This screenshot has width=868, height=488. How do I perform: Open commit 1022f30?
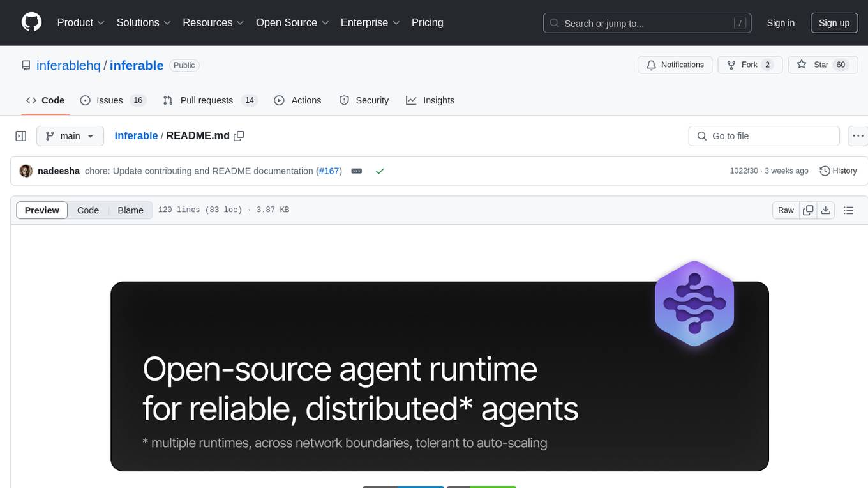pyautogui.click(x=744, y=171)
